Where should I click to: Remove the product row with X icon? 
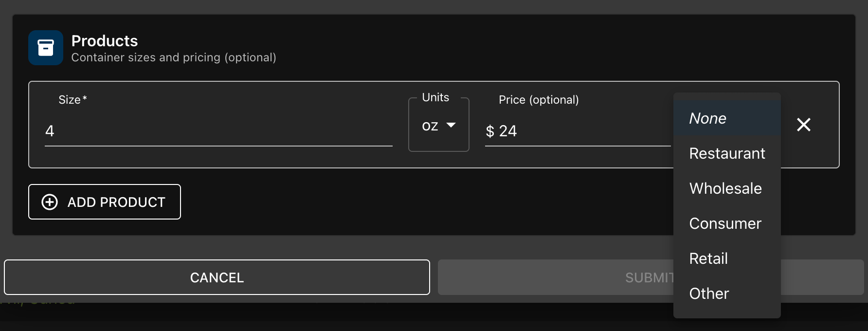804,125
